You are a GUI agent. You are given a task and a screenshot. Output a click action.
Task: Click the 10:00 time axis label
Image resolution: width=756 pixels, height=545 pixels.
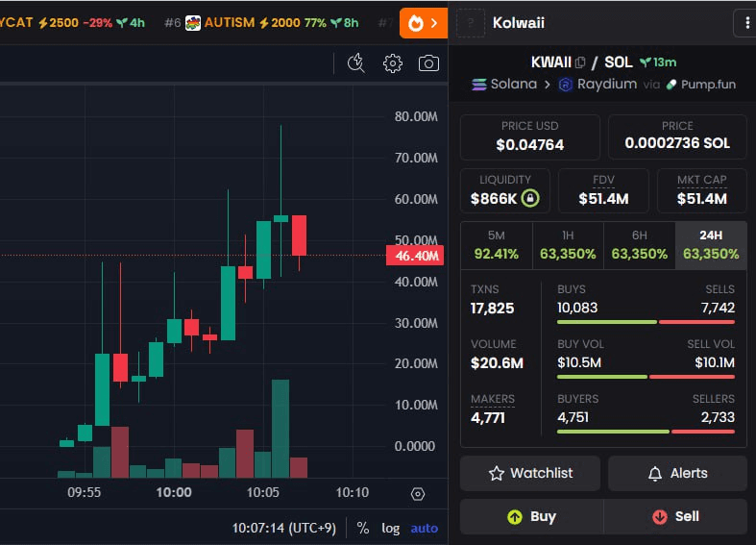174,492
